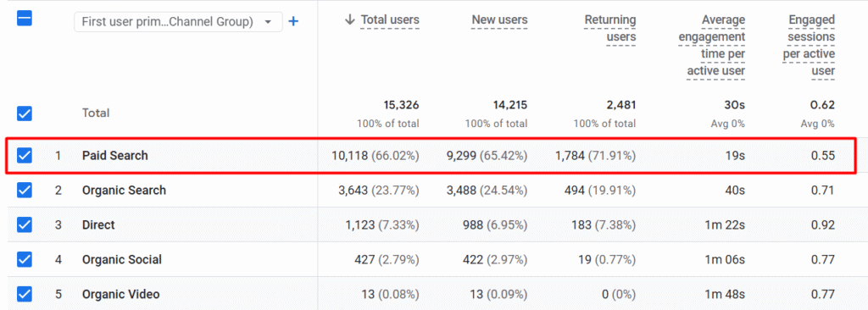Click Organic Search total users 3,643 (23.77%)
The image size is (868, 310).
click(379, 191)
